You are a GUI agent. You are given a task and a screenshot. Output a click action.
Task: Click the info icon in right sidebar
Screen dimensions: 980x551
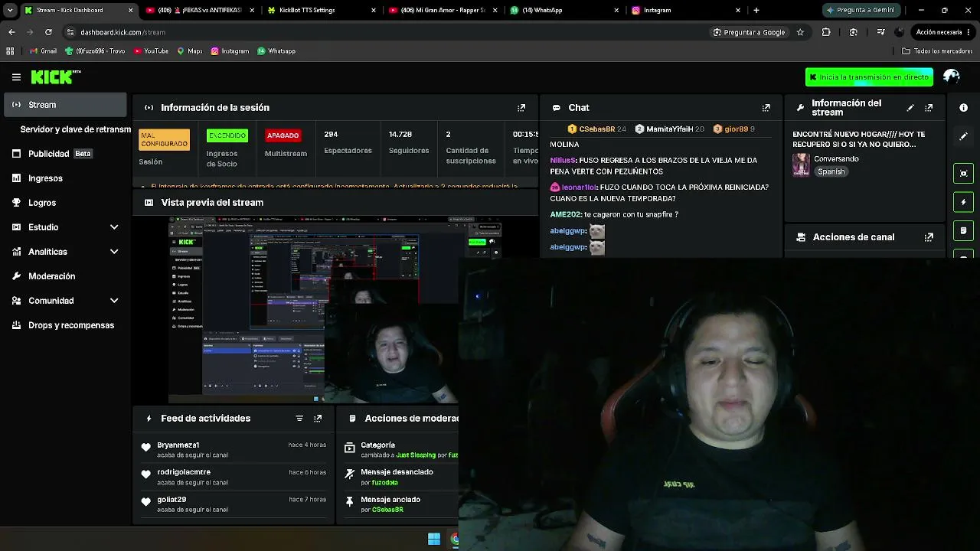pyautogui.click(x=963, y=108)
